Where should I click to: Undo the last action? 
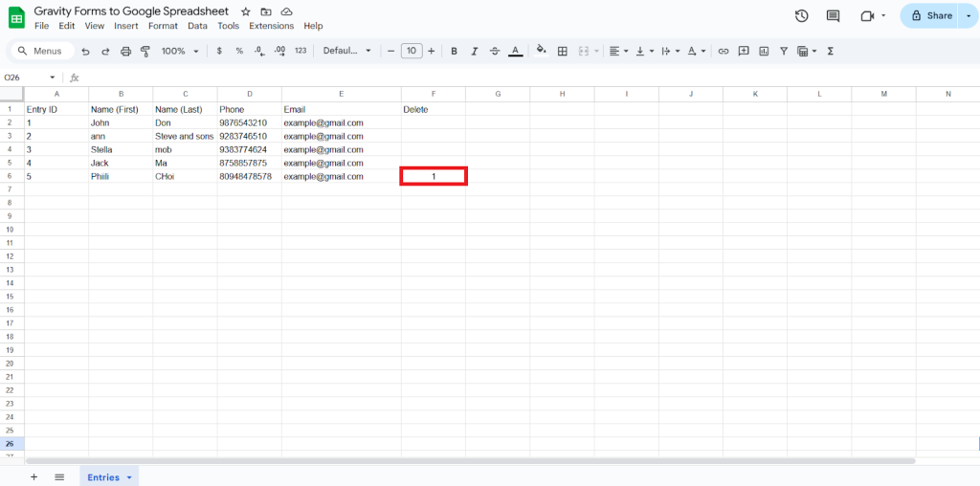pos(85,52)
